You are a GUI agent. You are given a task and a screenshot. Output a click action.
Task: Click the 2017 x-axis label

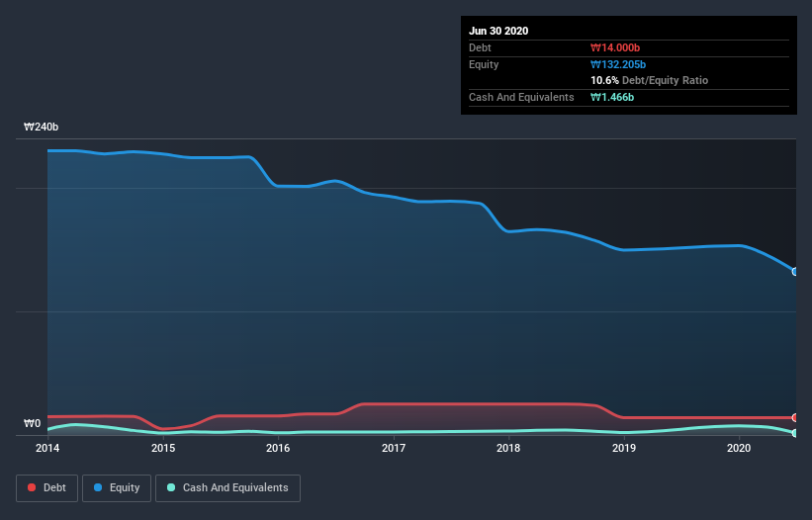(x=394, y=448)
